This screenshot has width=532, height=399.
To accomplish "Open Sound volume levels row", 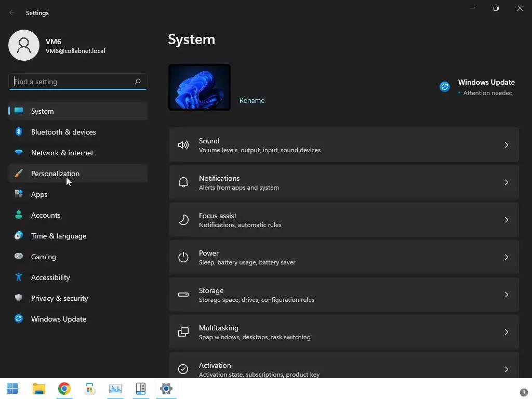I will click(344, 145).
